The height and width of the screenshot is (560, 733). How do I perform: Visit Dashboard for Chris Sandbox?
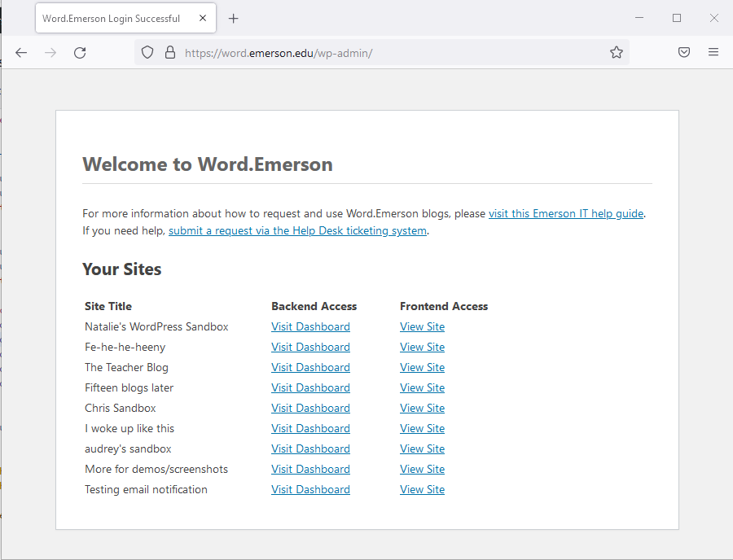(x=310, y=409)
